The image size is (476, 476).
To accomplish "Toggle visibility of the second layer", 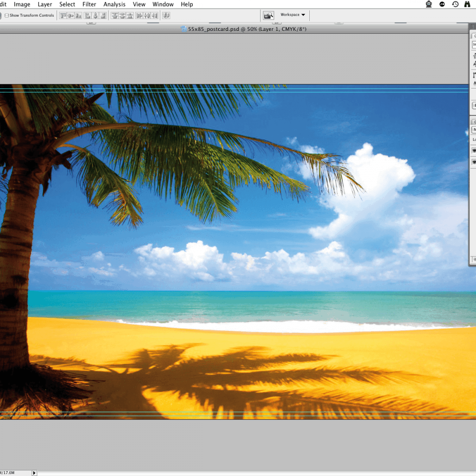I will (x=474, y=162).
